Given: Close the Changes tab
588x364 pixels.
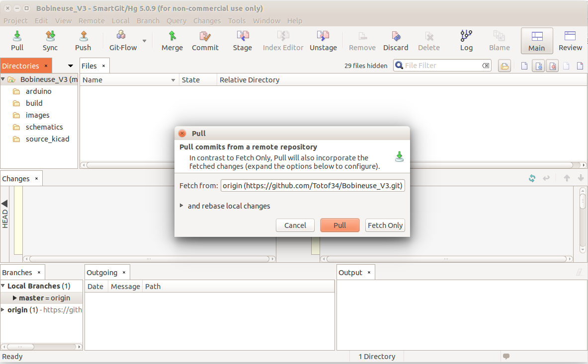Looking at the screenshot, I should point(36,179).
